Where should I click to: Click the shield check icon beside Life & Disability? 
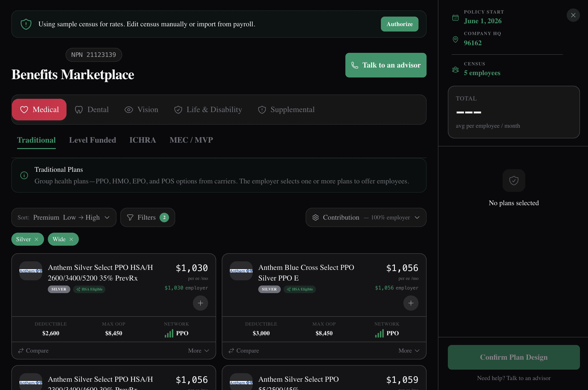(178, 110)
